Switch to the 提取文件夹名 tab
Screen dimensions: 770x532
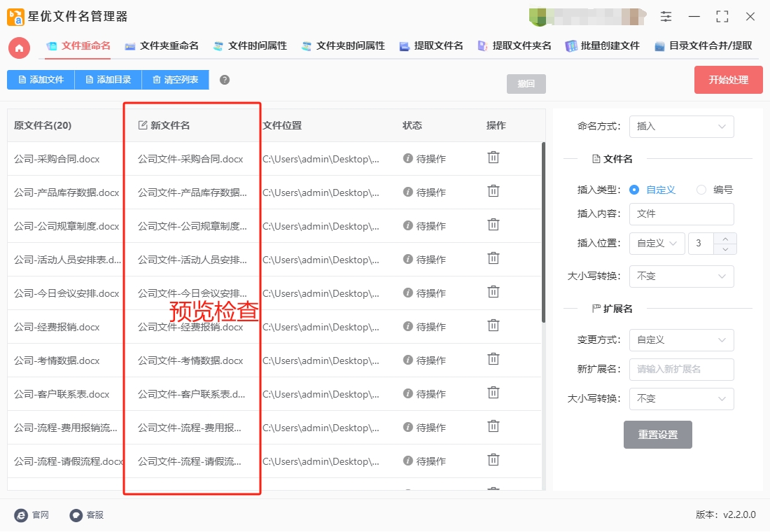pyautogui.click(x=514, y=46)
